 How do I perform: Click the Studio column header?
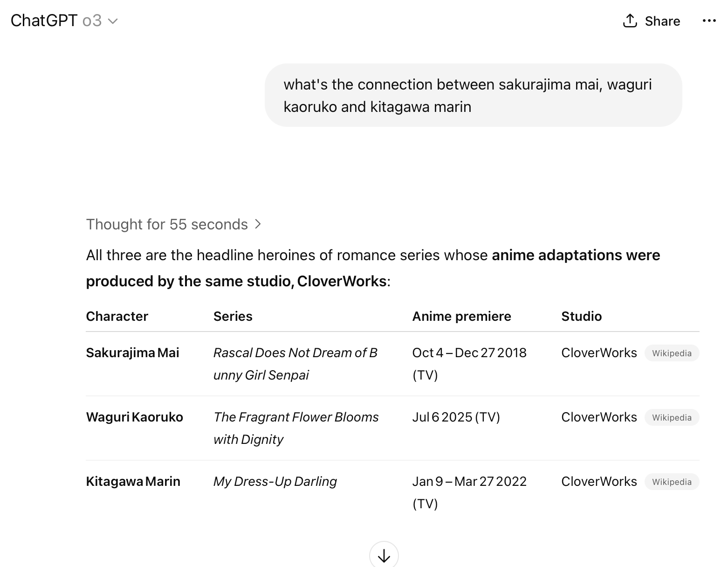click(x=581, y=316)
